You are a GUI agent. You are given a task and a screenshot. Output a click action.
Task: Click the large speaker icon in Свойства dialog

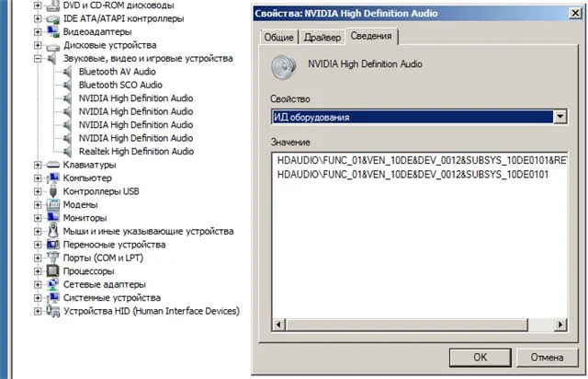284,67
